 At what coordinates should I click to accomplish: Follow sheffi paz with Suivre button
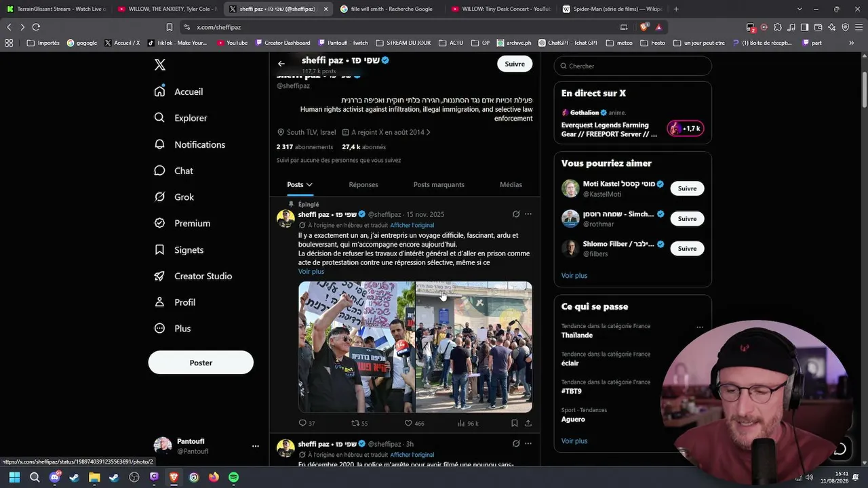[x=515, y=64]
